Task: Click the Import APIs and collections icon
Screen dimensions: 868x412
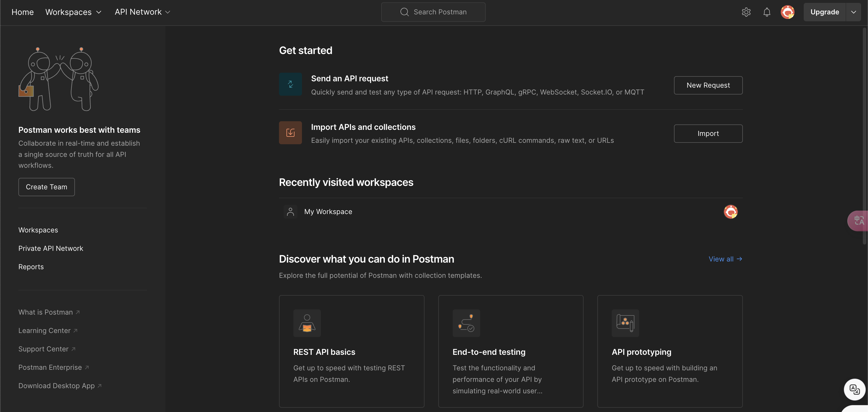Action: [290, 133]
